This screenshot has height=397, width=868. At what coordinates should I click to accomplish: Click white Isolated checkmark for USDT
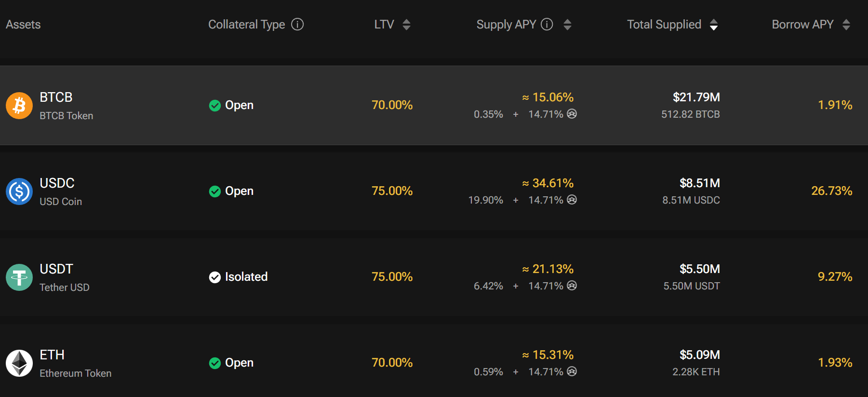(x=215, y=277)
